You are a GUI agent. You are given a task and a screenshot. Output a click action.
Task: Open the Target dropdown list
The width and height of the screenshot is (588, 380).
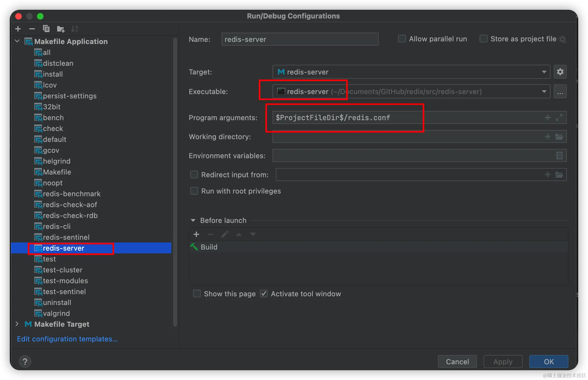click(x=544, y=72)
